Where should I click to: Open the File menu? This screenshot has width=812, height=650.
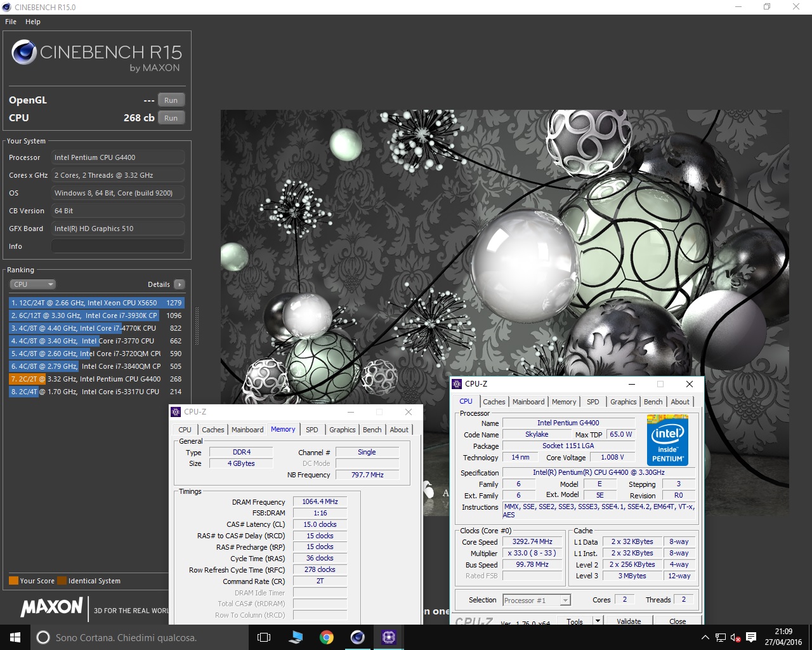pyautogui.click(x=11, y=22)
